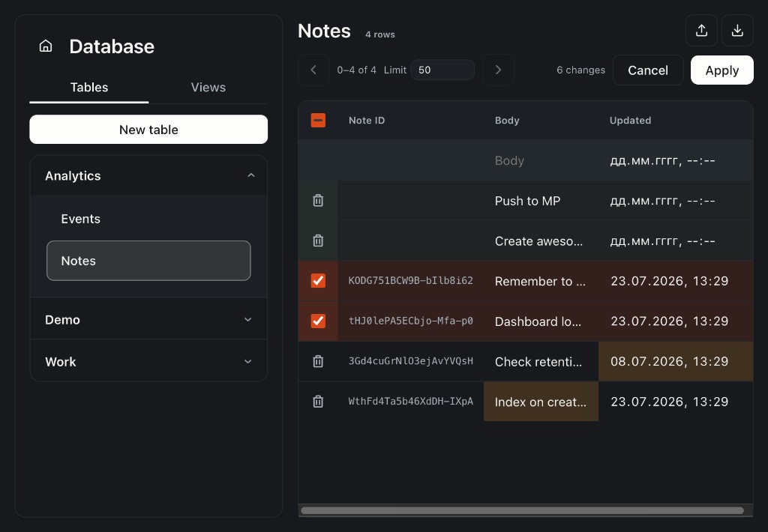Click the home icon beside Database
Image resolution: width=768 pixels, height=532 pixels.
[x=46, y=46]
